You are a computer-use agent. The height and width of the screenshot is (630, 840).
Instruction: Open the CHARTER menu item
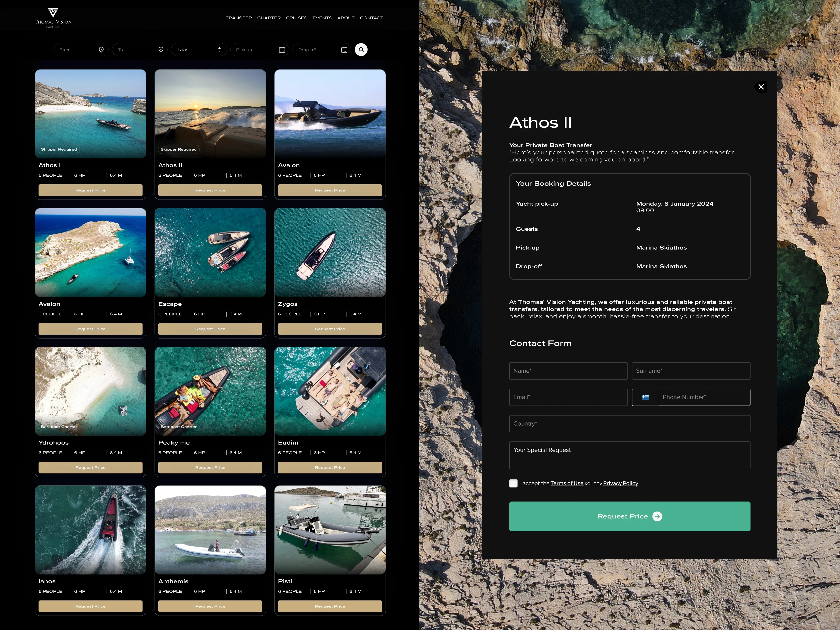[268, 18]
